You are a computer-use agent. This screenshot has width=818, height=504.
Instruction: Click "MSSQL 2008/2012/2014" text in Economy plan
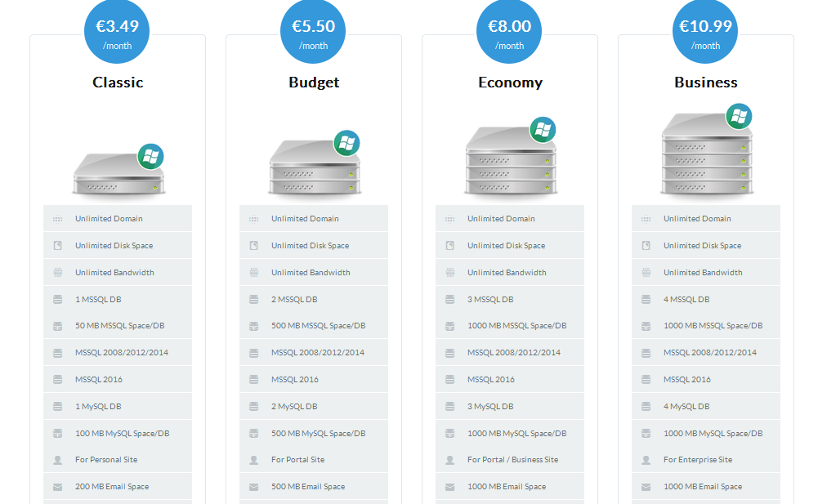(514, 353)
